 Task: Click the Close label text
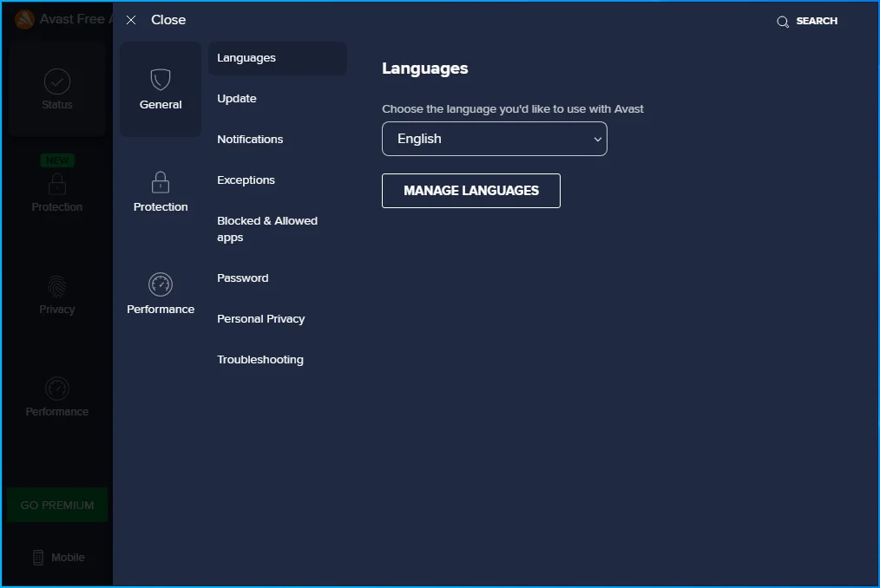tap(168, 20)
